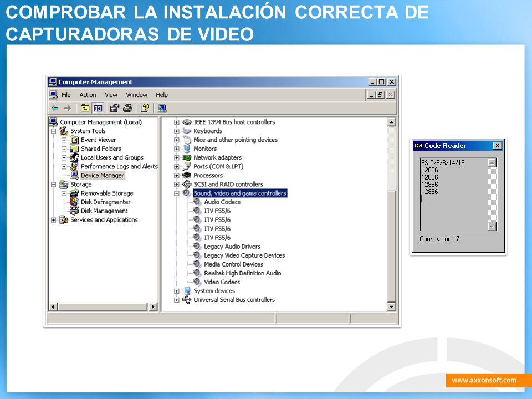Open the View menu

click(111, 95)
